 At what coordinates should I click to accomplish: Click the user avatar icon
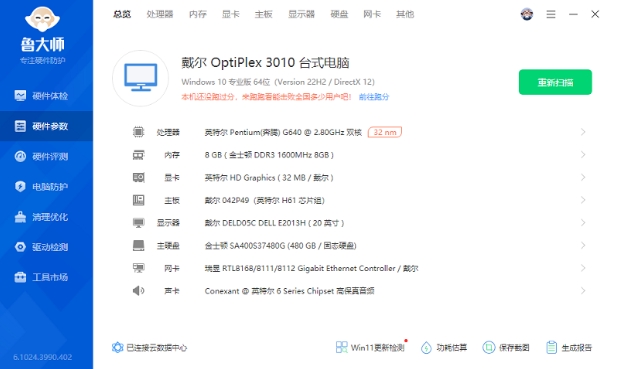point(527,14)
